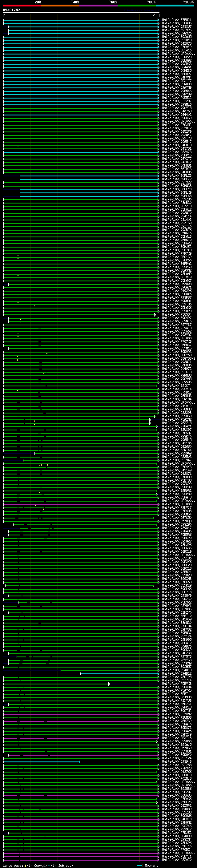Select UniRef100_Q27SZ7 hit label

(176, 182)
